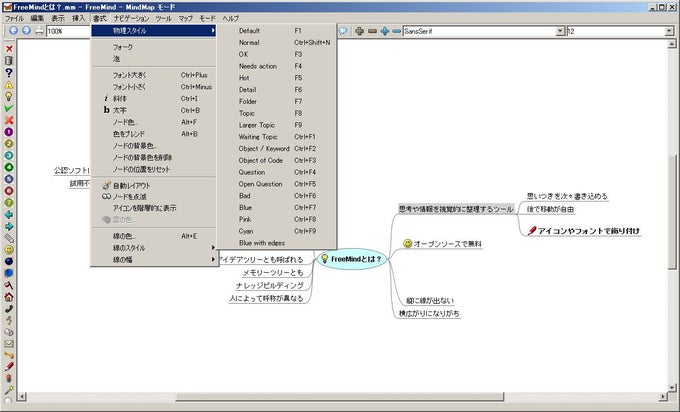Choose the 斜体 italic menu item
The height and width of the screenshot is (412, 680).
click(x=154, y=98)
